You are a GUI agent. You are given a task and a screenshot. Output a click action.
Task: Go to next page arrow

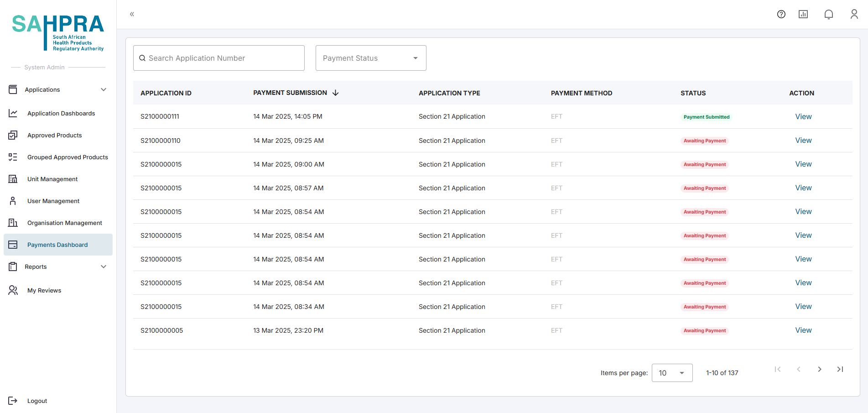click(819, 369)
